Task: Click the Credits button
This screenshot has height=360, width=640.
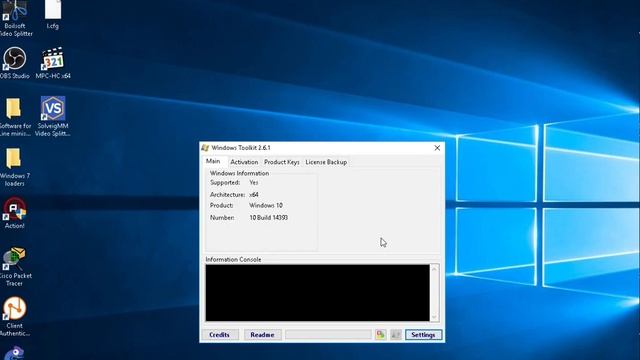Action: (220, 335)
